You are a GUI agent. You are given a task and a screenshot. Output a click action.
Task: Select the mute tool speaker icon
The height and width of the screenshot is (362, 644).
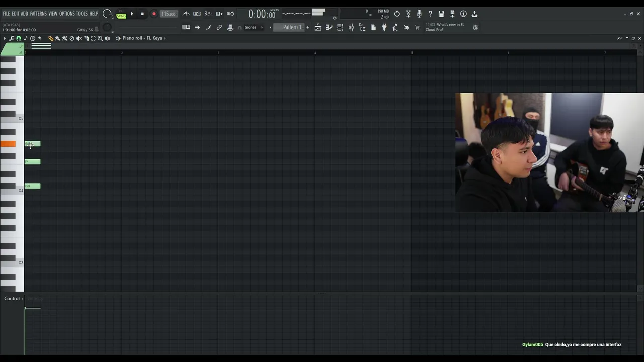tap(79, 38)
